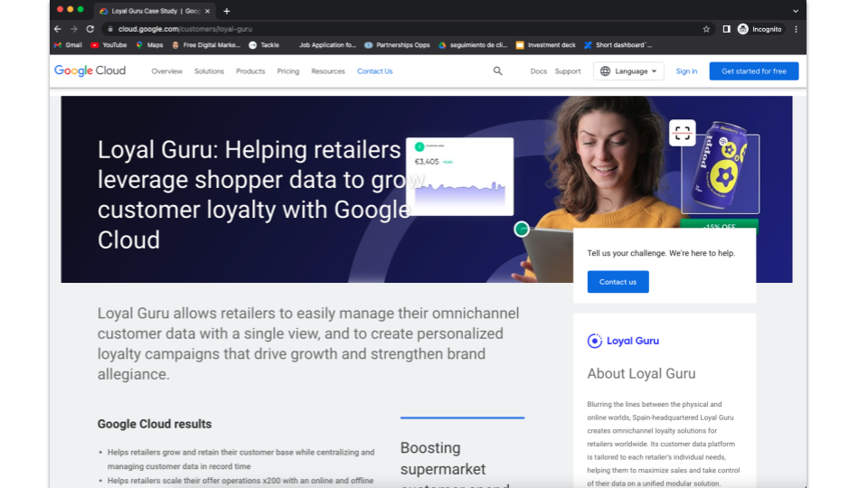Open the Language dropdown
This screenshot has width=868, height=488.
(630, 71)
